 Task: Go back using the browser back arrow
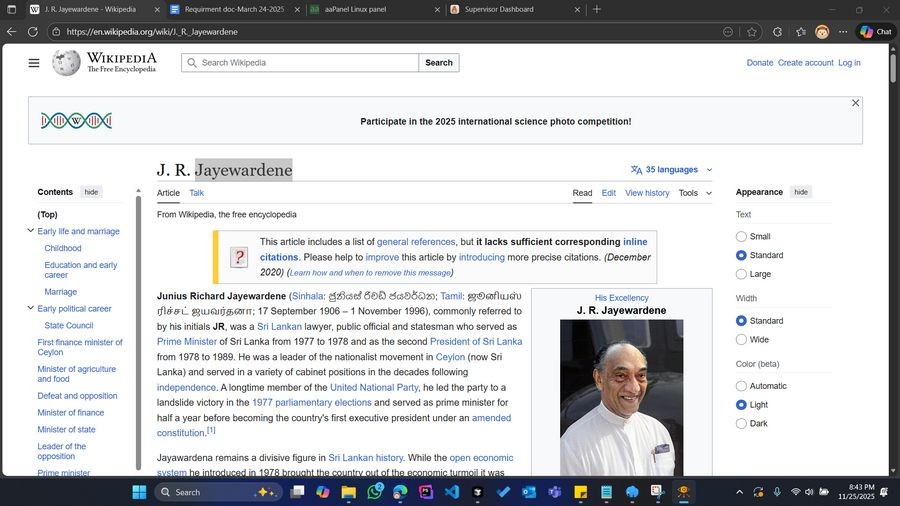(11, 32)
